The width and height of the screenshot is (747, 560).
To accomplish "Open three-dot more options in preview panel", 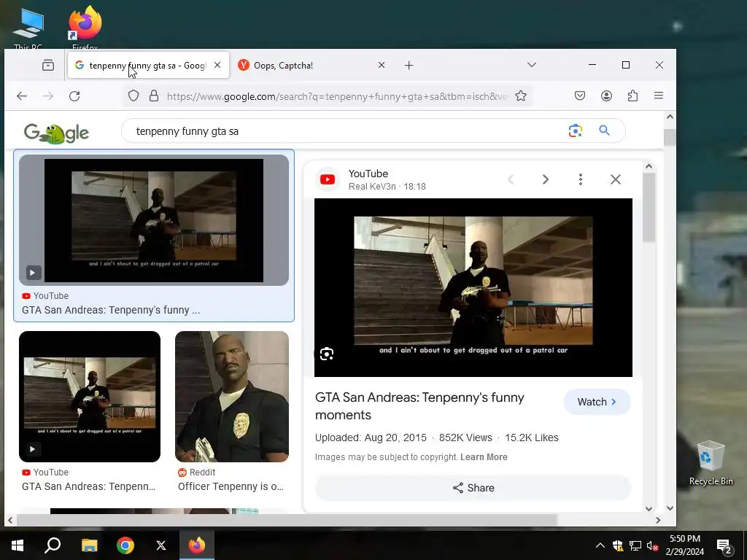I will 580,179.
